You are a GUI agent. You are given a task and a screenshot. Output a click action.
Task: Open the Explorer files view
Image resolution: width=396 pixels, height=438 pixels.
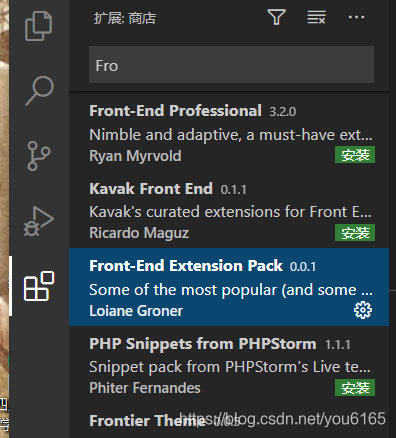[39, 26]
